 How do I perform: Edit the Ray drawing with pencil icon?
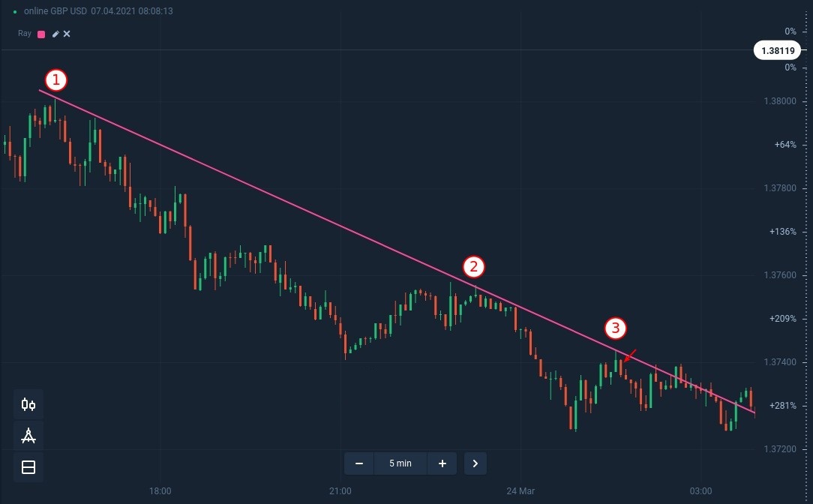coord(55,34)
